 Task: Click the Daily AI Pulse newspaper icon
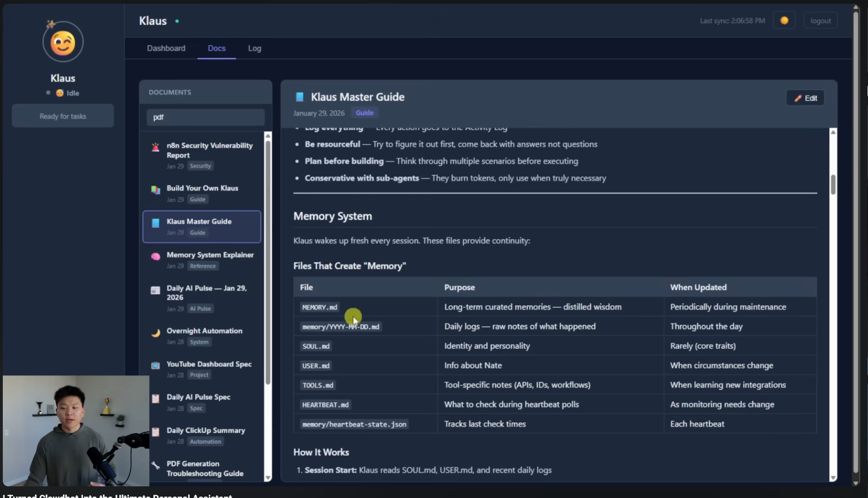156,290
